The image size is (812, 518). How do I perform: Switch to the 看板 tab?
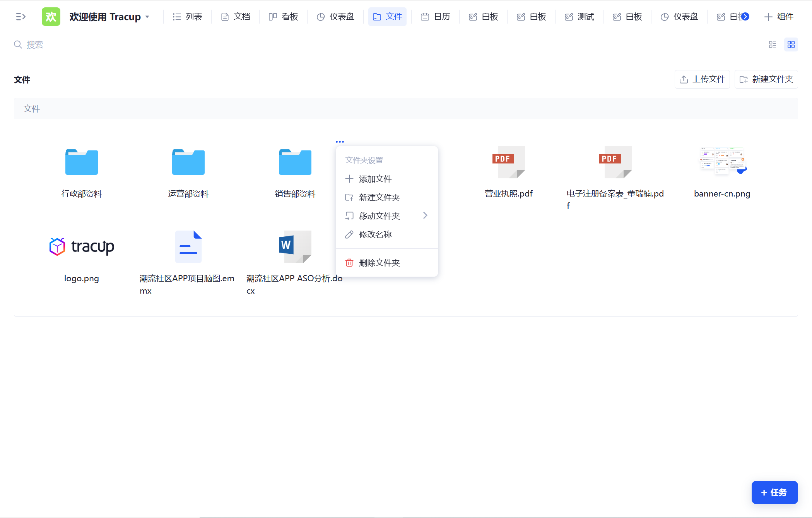tap(284, 17)
